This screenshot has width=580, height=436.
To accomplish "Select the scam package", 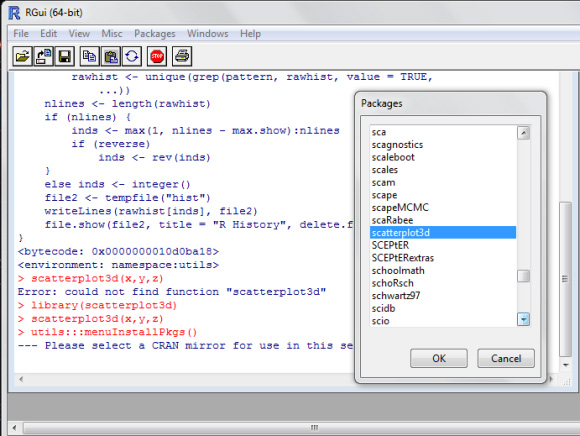I will tap(443, 182).
